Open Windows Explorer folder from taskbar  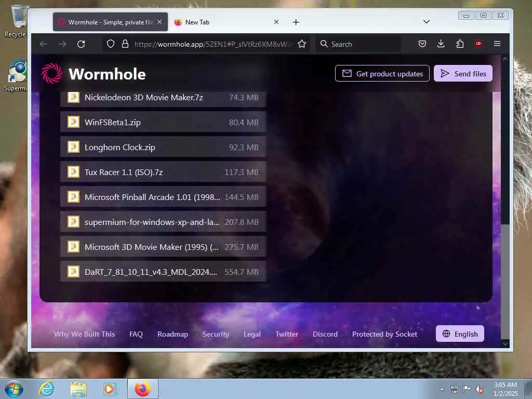(79, 389)
